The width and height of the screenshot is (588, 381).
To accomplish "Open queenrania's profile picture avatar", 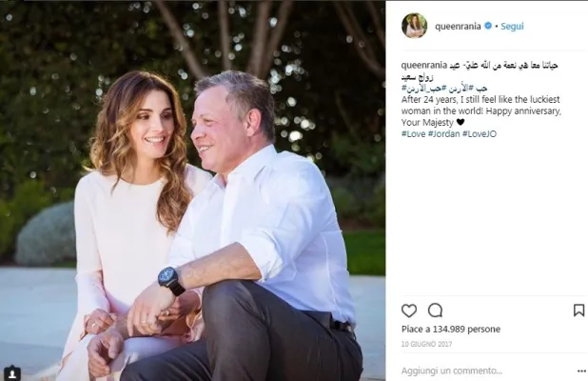I will click(x=415, y=26).
